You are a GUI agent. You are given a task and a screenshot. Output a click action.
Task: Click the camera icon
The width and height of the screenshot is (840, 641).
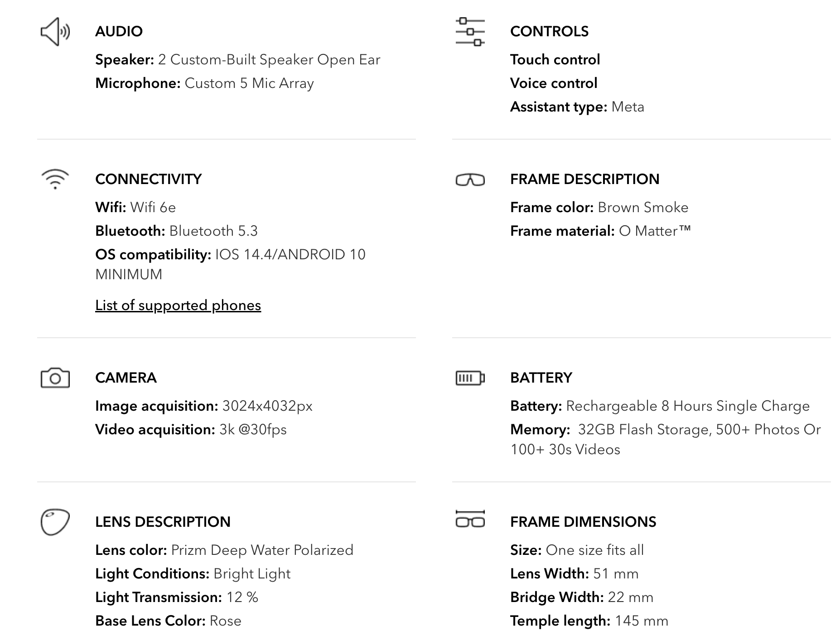55,378
